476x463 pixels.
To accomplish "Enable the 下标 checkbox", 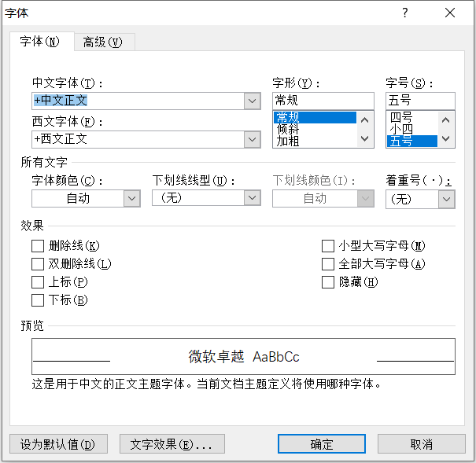I will point(38,300).
